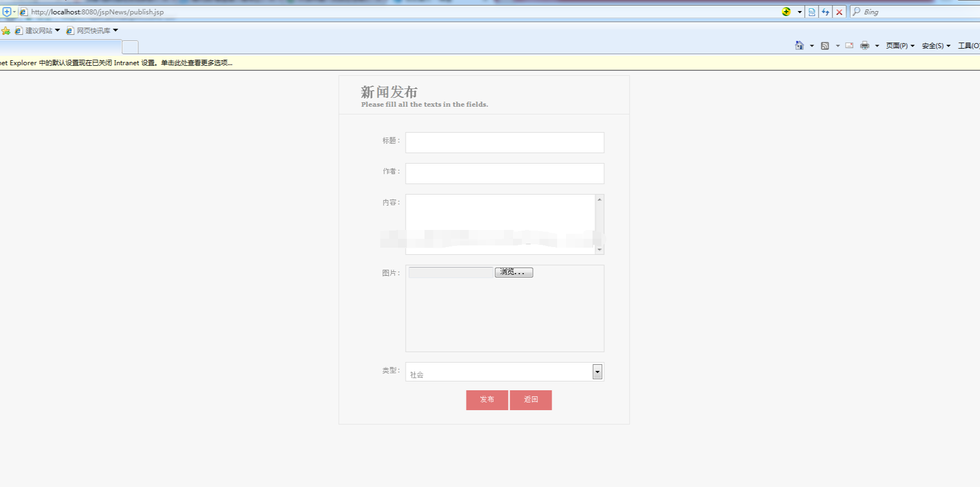Open the 安全(S) menu
Image resolution: width=980 pixels, height=487 pixels.
[x=936, y=46]
